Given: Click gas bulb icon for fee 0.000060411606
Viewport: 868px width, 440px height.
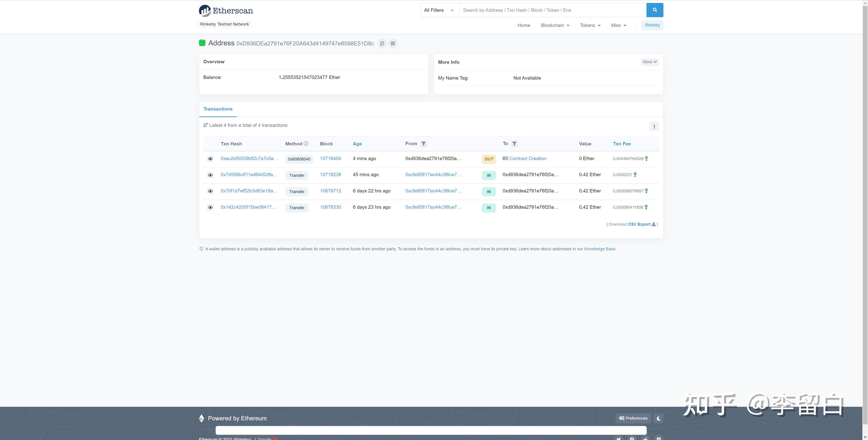Looking at the screenshot, I should [x=646, y=207].
